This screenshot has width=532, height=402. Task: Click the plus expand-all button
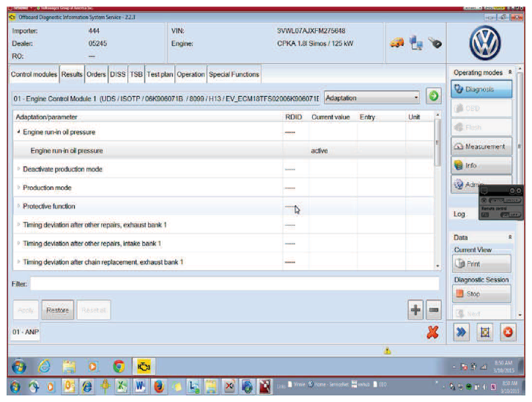(415, 310)
